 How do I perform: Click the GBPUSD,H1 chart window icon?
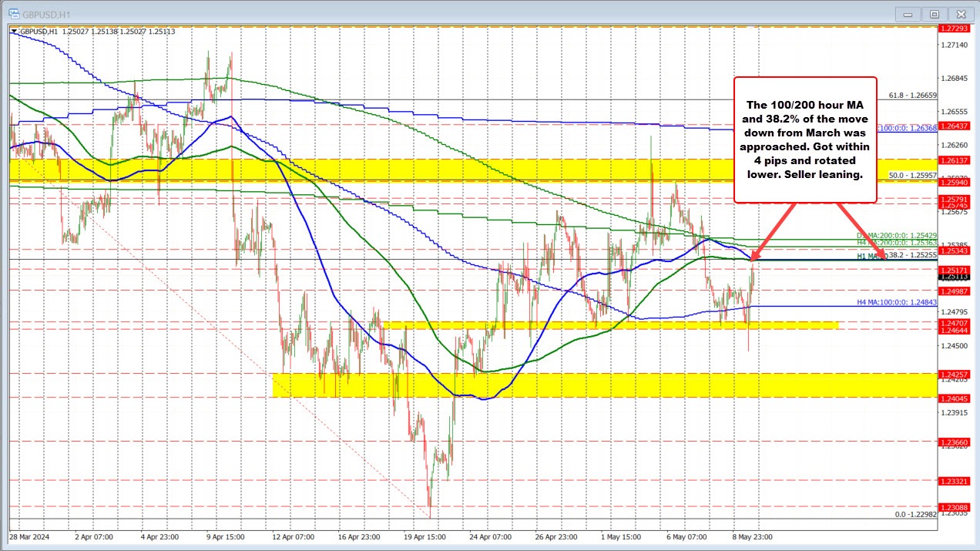pyautogui.click(x=12, y=14)
